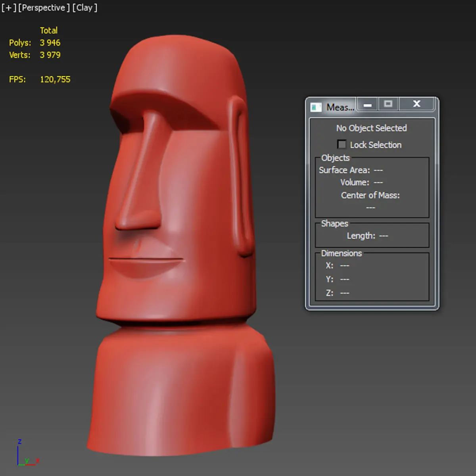Click the 'Volume:' label

355,182
